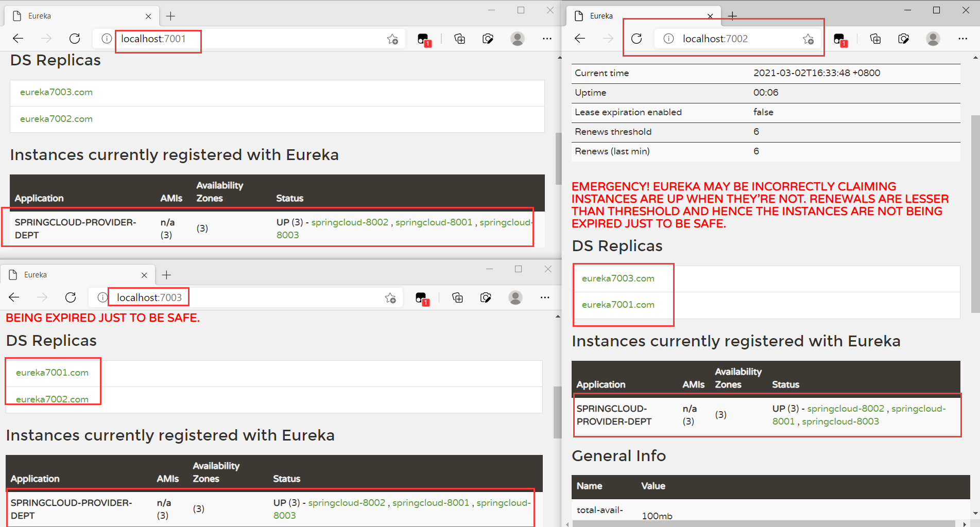Viewport: 980px width, 527px height.
Task: Open eureka7003.com replica link on localhost:7002 page
Action: click(618, 278)
